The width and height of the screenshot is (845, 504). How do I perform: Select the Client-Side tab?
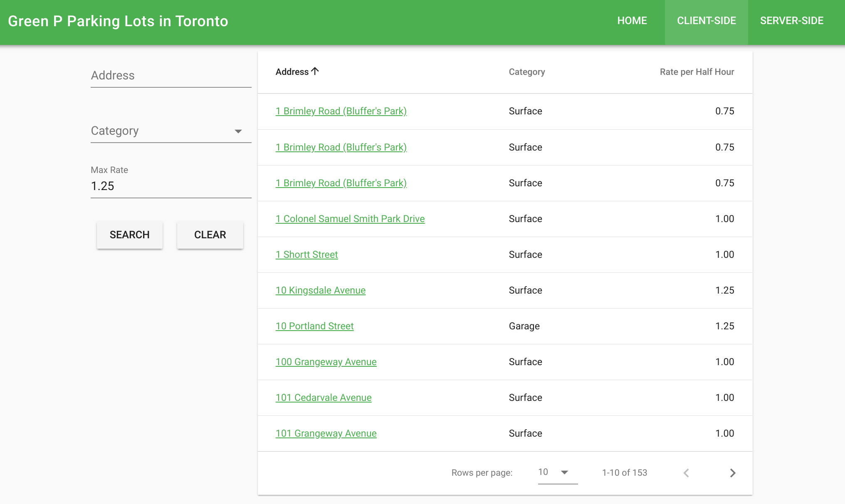pos(706,21)
